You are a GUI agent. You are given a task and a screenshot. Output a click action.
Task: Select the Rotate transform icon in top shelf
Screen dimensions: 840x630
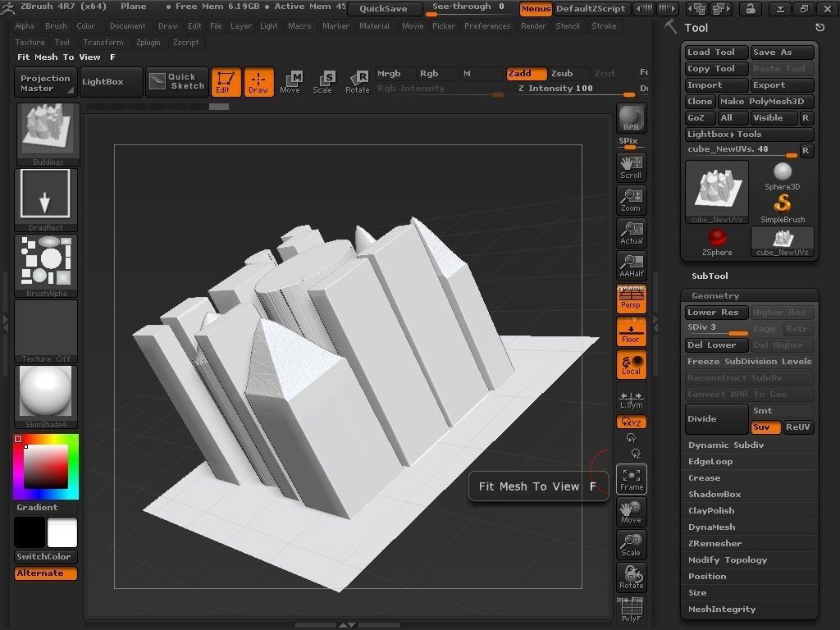[x=358, y=82]
